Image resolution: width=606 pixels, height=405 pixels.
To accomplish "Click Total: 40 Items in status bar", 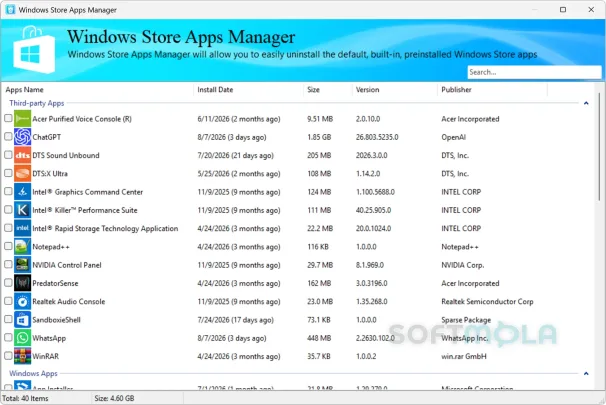I will (26, 398).
